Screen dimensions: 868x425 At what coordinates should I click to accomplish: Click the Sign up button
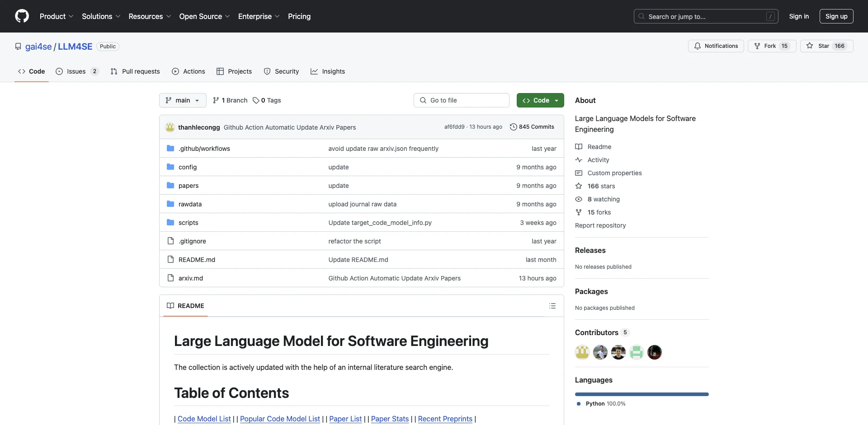(836, 16)
